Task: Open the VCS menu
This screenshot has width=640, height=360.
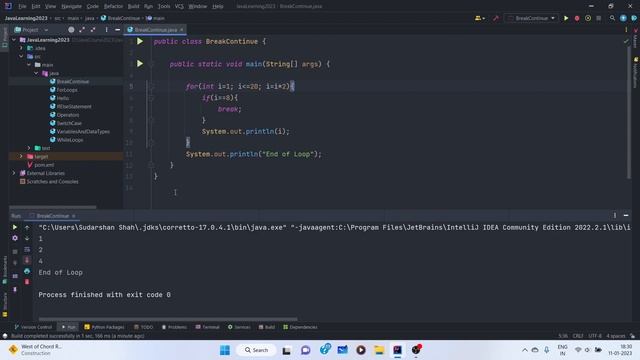Action: (x=179, y=6)
